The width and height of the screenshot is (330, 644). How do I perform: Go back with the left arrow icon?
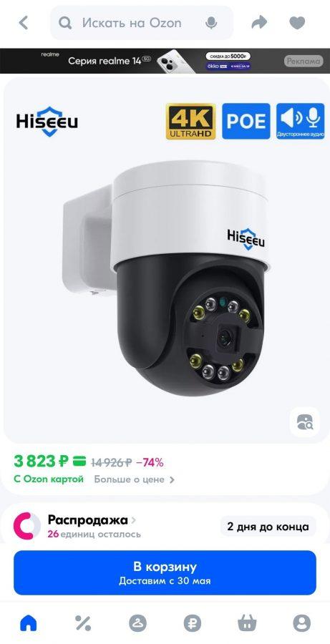pyautogui.click(x=24, y=23)
